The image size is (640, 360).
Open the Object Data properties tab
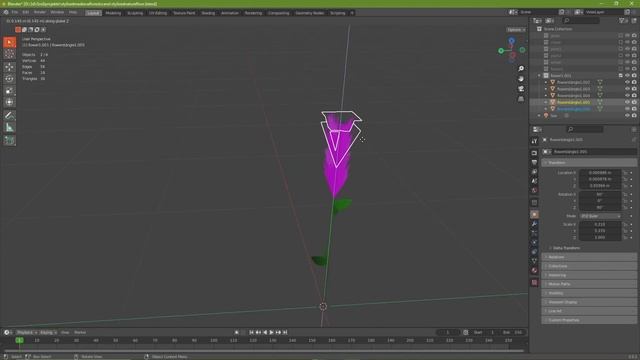click(x=534, y=261)
